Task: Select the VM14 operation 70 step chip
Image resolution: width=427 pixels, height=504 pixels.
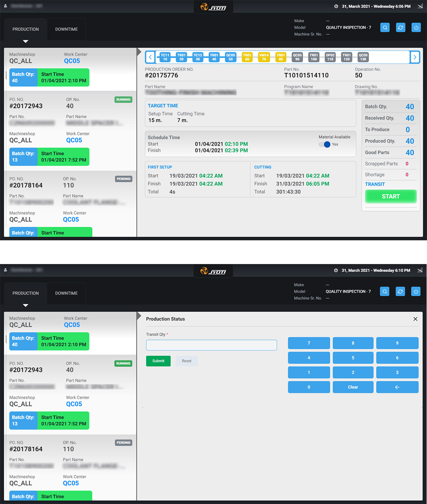Action: pos(264,57)
